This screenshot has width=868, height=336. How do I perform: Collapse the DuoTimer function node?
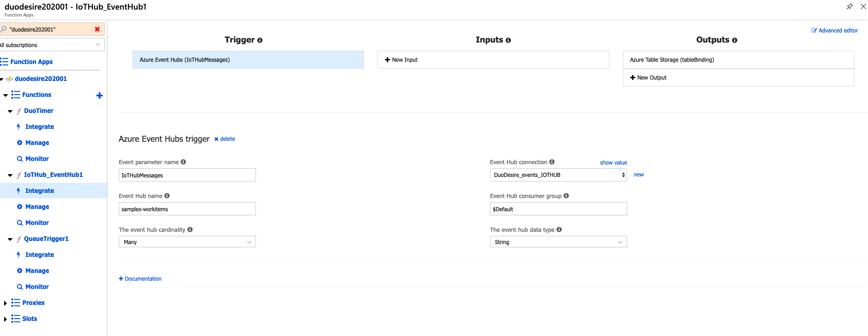click(x=10, y=111)
